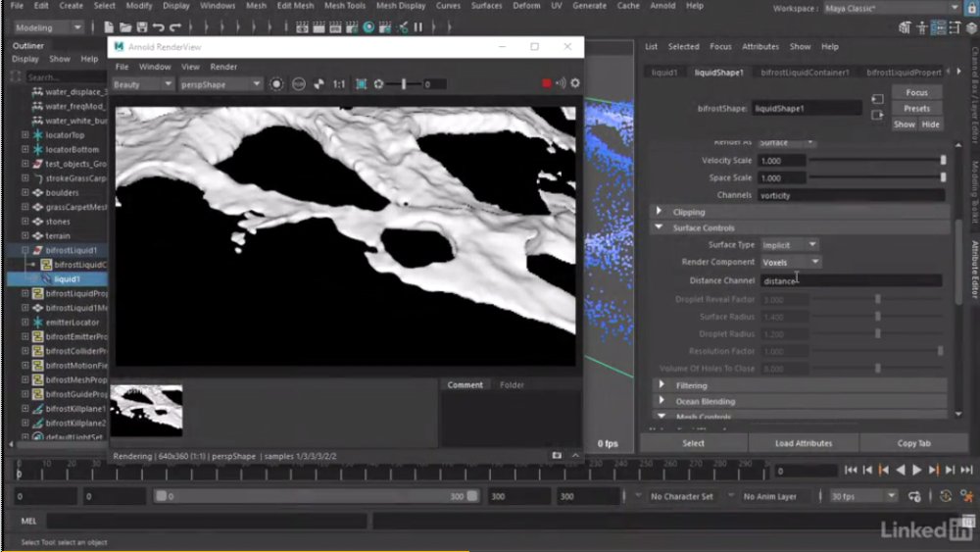The image size is (980, 552).
Task: Start the render using the RenderView circular button
Action: 276,83
